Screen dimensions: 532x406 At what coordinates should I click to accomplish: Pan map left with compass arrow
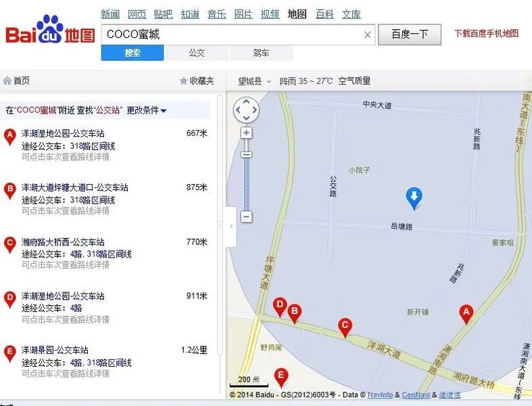click(x=238, y=110)
